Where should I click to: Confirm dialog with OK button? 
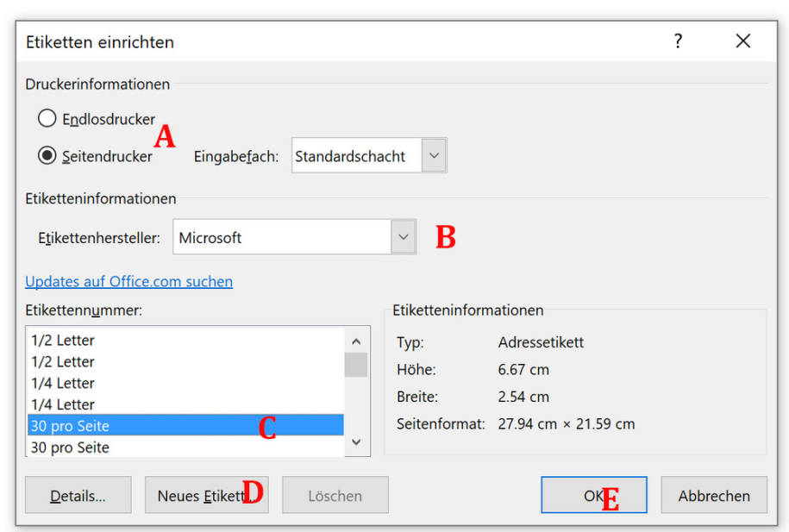point(594,495)
